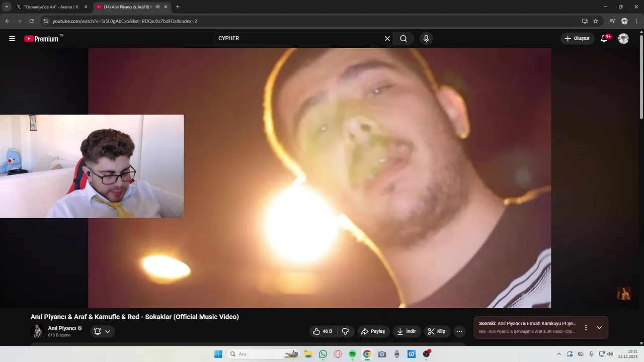This screenshot has height=362, width=644.
Task: Open the Camera app in taskbar
Action: [x=382, y=354]
